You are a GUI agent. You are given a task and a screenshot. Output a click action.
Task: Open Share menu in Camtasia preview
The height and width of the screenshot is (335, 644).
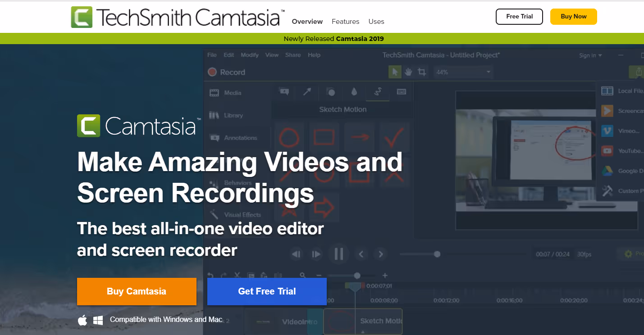[293, 55]
